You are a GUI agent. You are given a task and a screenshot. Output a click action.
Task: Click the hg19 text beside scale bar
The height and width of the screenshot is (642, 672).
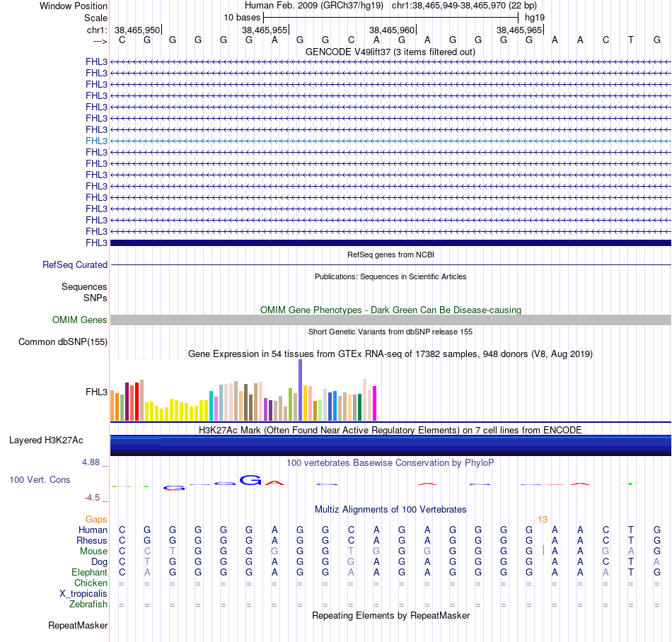[x=535, y=18]
